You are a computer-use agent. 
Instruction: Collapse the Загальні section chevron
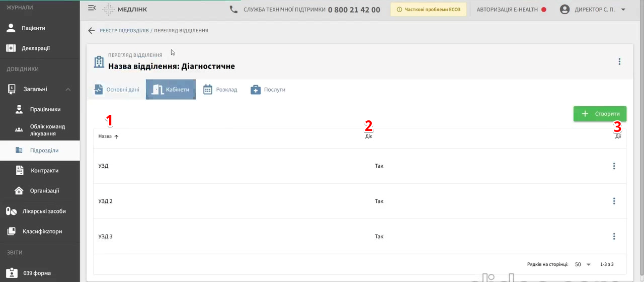pyautogui.click(x=68, y=89)
